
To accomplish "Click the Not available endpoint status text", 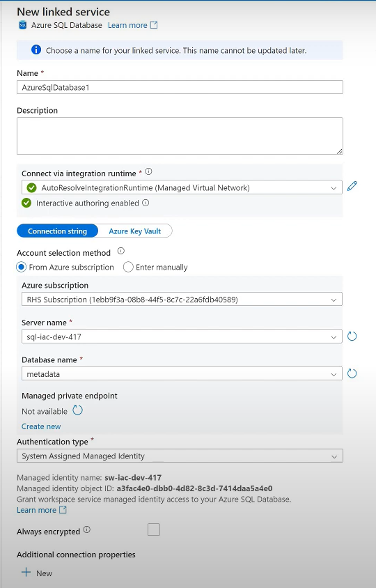I will point(45,411).
